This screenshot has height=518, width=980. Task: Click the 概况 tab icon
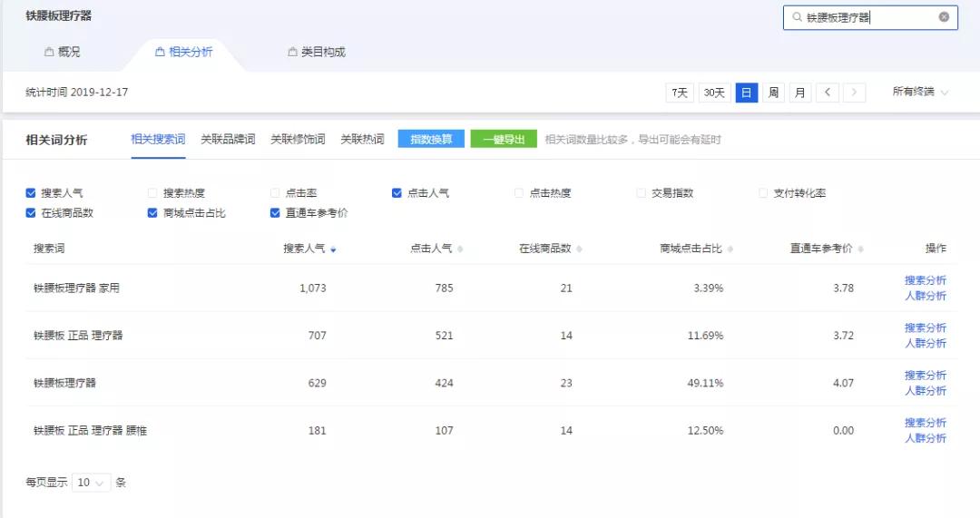pos(49,52)
